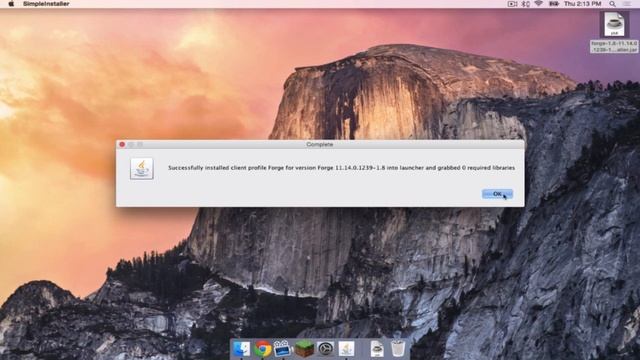The width and height of the screenshot is (640, 360).
Task: Open System Preferences from the Dock
Action: [325, 349]
